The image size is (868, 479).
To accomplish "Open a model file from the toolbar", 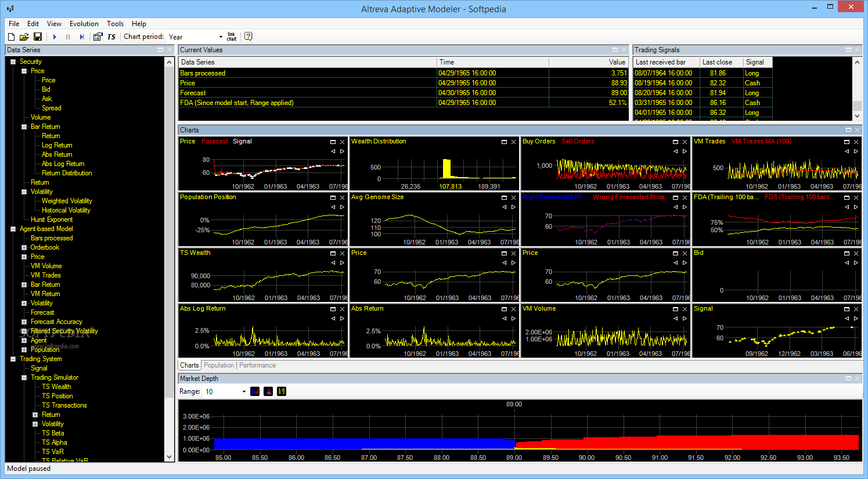I will tap(24, 37).
